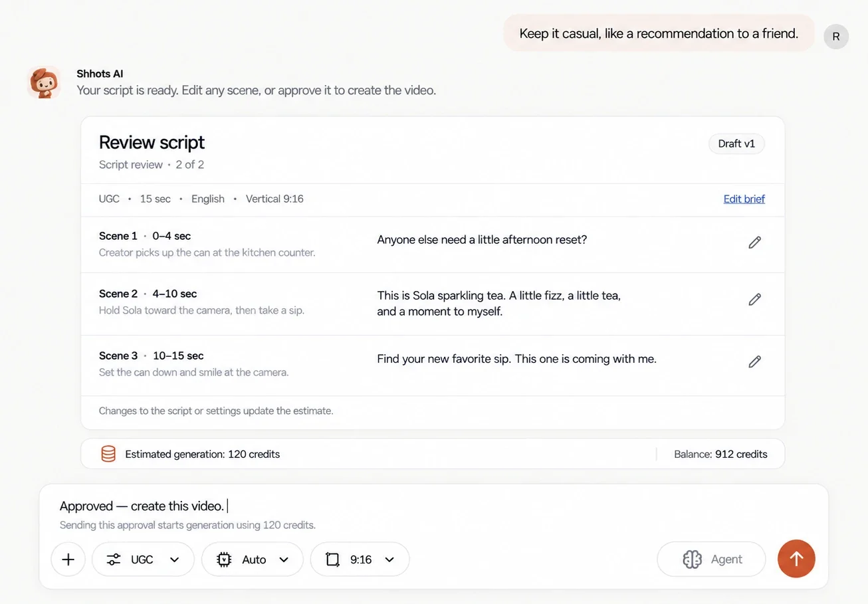Add an attachment with the plus button
This screenshot has width=868, height=604.
click(68, 559)
